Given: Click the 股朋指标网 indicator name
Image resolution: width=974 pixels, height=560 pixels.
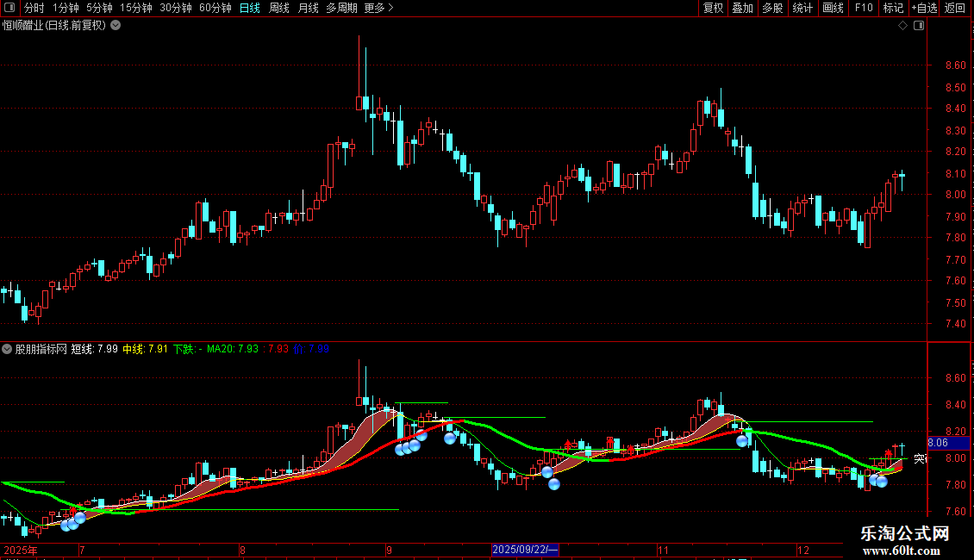Looking at the screenshot, I should click(41, 349).
